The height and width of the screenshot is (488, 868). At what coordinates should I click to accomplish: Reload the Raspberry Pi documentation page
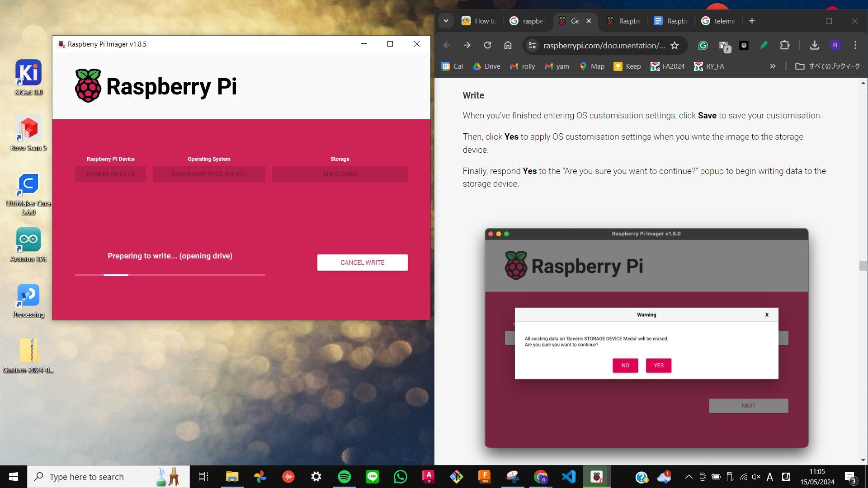[487, 45]
